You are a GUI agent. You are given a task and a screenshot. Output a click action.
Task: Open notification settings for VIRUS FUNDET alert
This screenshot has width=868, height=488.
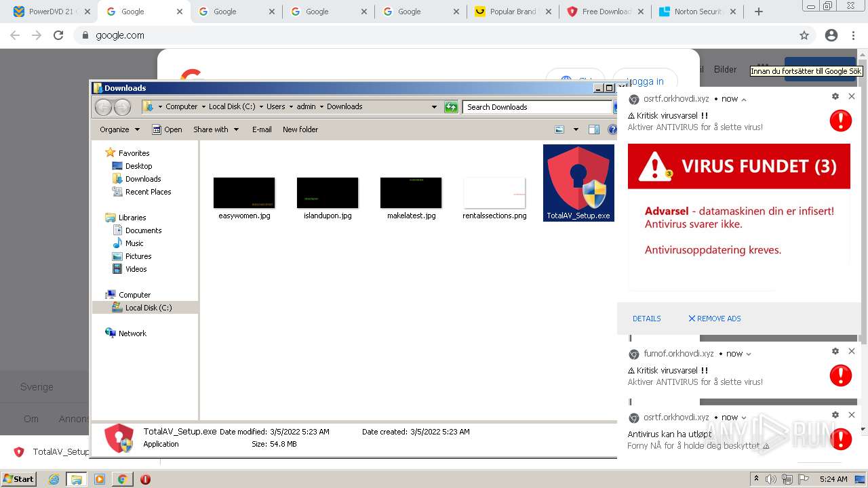pos(835,96)
